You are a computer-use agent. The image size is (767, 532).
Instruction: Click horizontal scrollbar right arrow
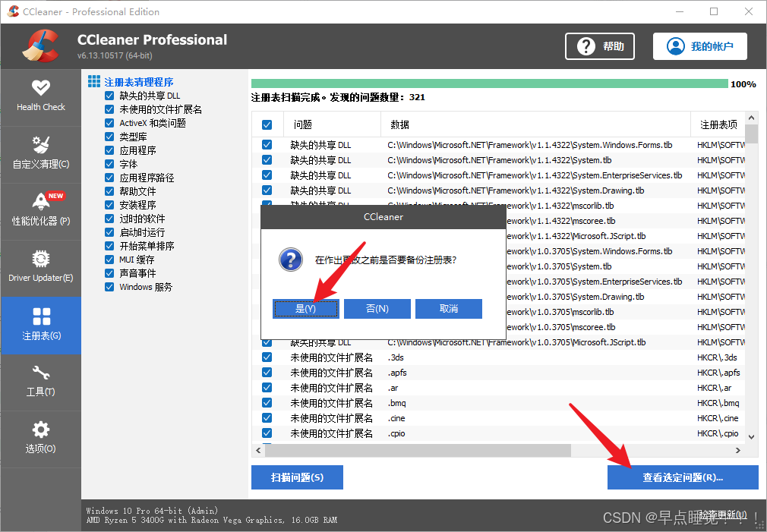[x=738, y=450]
